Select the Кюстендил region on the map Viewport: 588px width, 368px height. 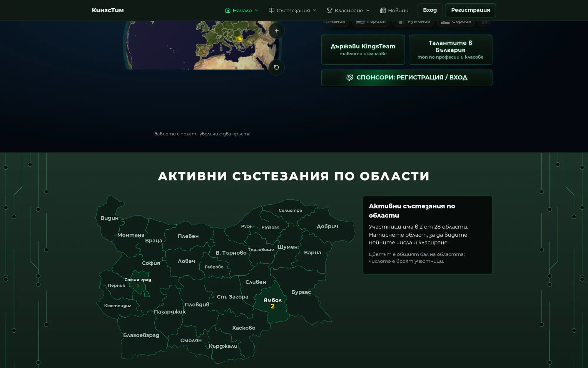[118, 306]
